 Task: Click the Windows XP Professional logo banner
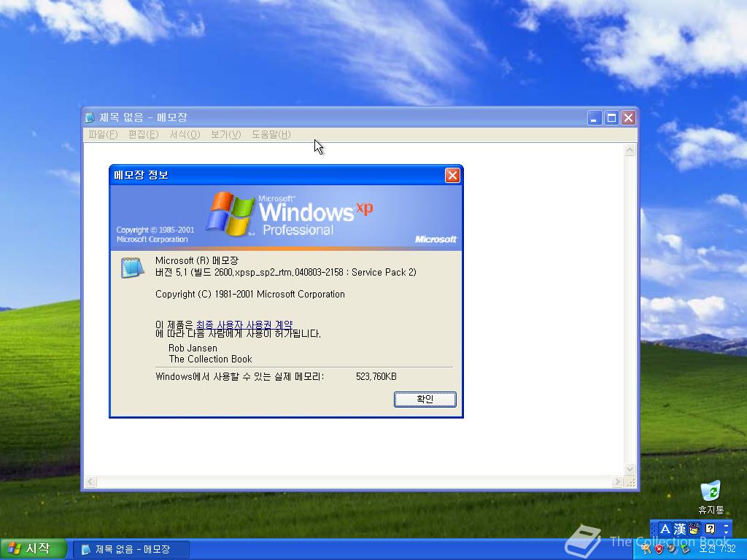[x=286, y=217]
